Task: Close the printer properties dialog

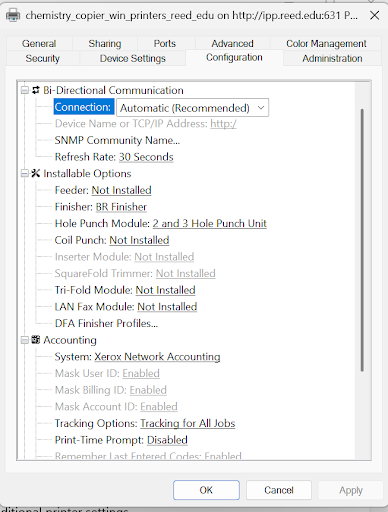Action: (x=375, y=15)
